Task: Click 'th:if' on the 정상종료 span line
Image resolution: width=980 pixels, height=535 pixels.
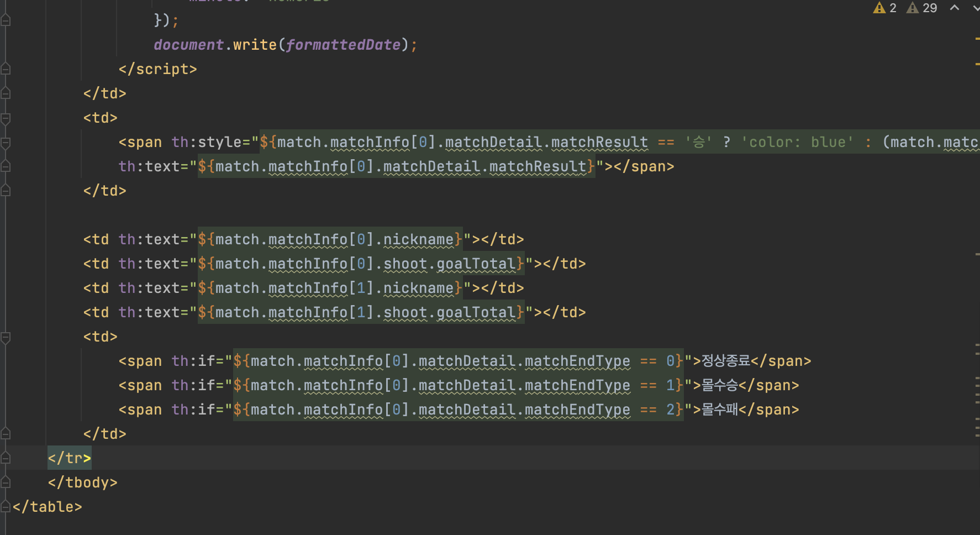Action: point(193,361)
